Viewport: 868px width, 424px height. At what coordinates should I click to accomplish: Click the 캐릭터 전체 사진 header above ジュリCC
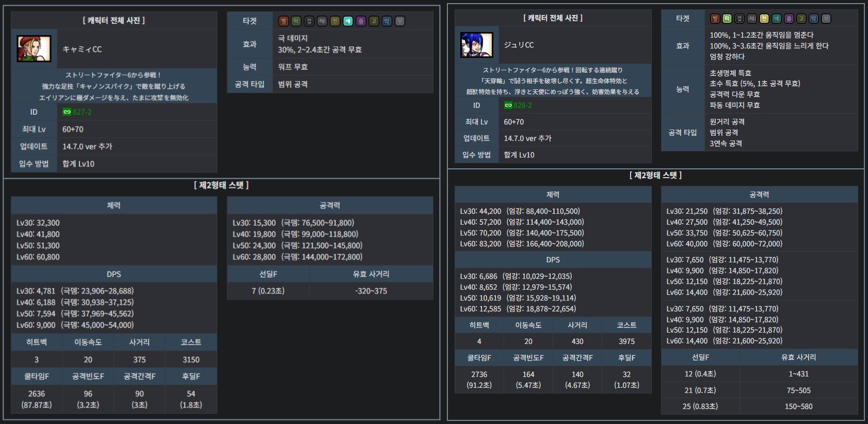tap(553, 18)
